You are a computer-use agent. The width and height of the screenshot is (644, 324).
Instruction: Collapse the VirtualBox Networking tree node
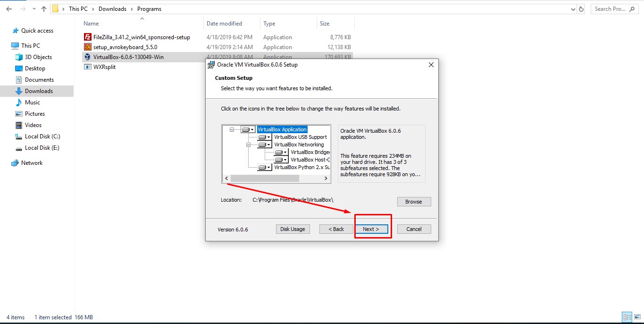[249, 145]
